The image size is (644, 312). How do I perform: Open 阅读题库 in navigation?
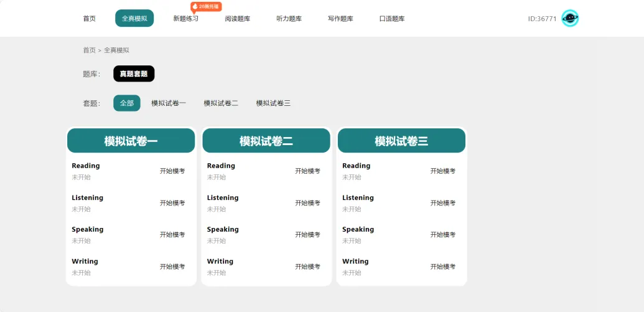coord(238,19)
